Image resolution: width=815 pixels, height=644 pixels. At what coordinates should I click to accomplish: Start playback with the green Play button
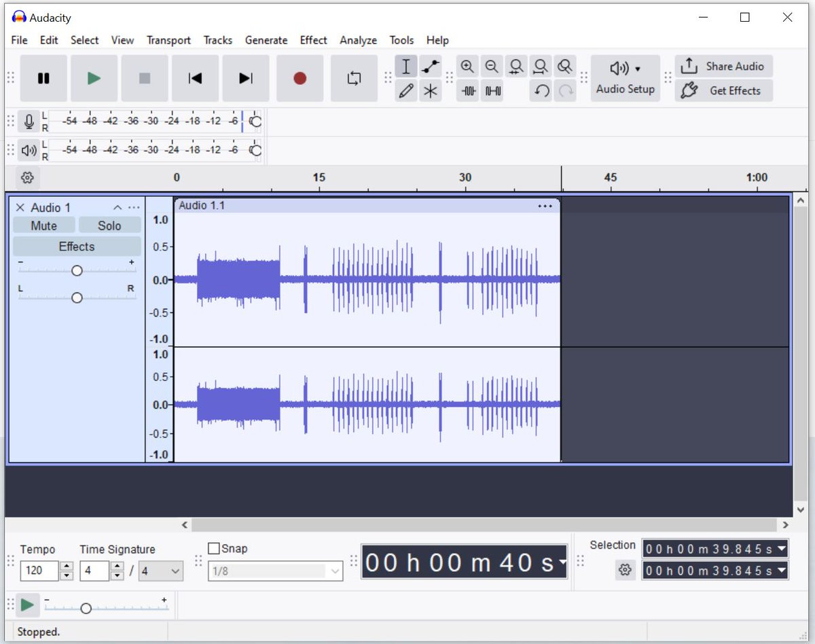pos(94,78)
